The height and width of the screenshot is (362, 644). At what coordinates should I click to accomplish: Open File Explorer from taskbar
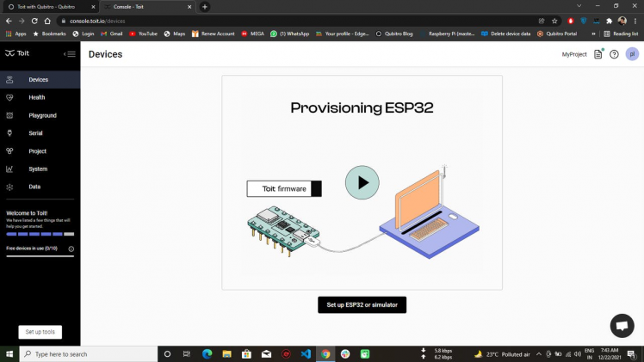pyautogui.click(x=226, y=353)
